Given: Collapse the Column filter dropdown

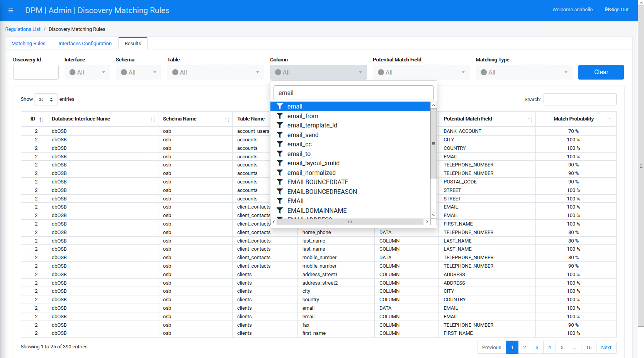Looking at the screenshot, I should (318, 72).
